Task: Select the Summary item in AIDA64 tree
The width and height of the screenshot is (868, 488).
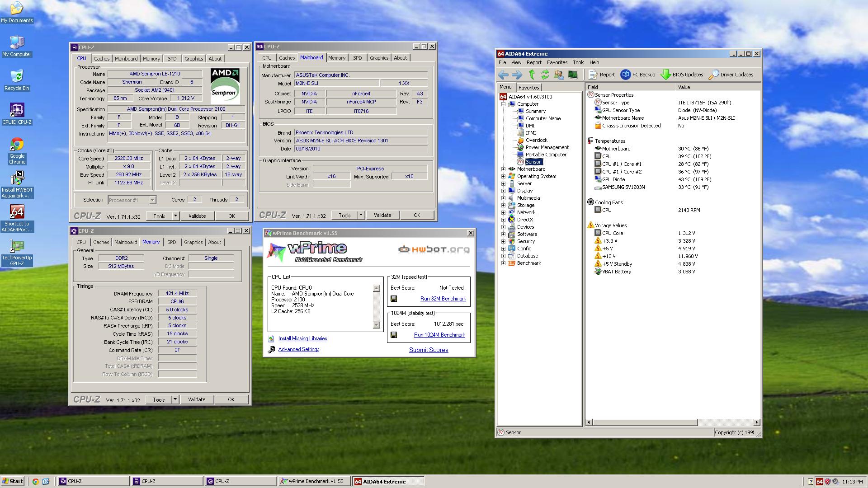Action: 536,111
